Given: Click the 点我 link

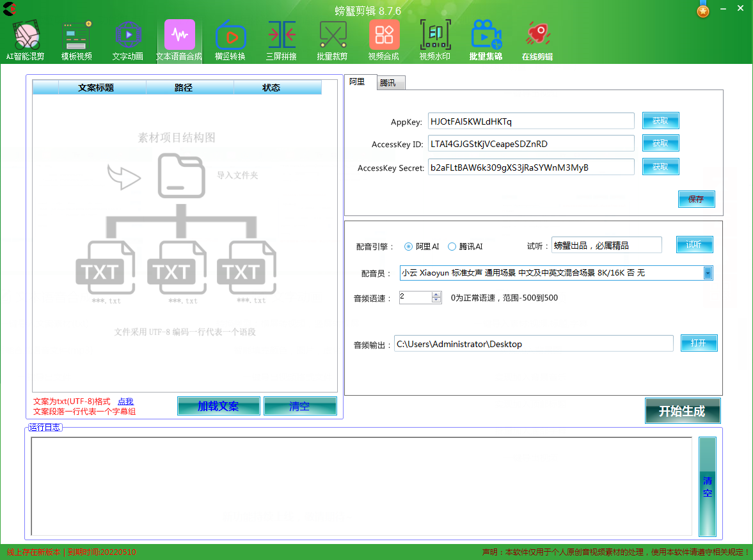Looking at the screenshot, I should pyautogui.click(x=125, y=401).
